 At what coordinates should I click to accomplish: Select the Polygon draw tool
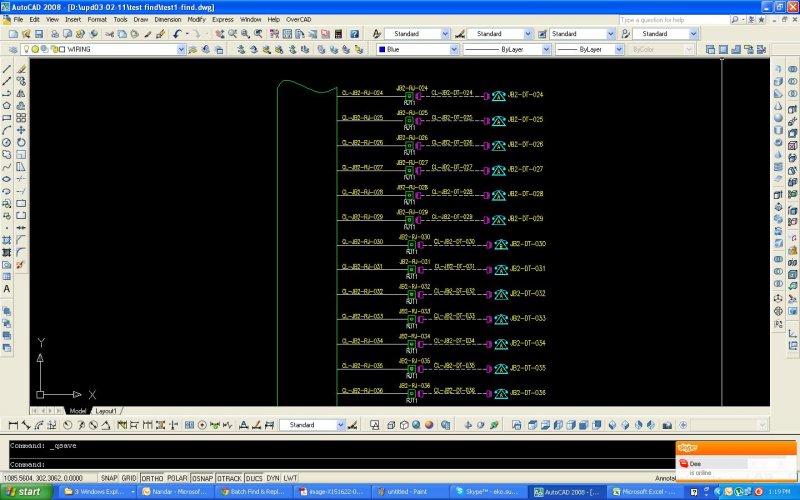[x=7, y=106]
